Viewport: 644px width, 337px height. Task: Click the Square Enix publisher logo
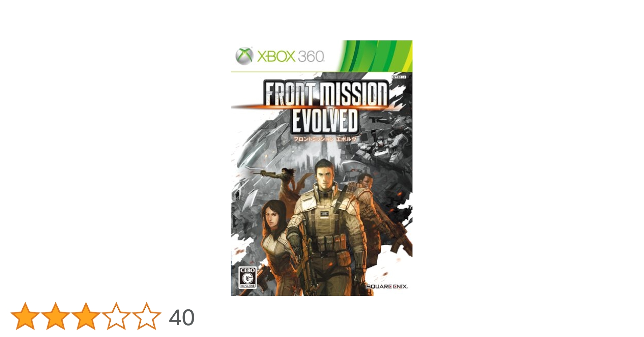pos(387,286)
